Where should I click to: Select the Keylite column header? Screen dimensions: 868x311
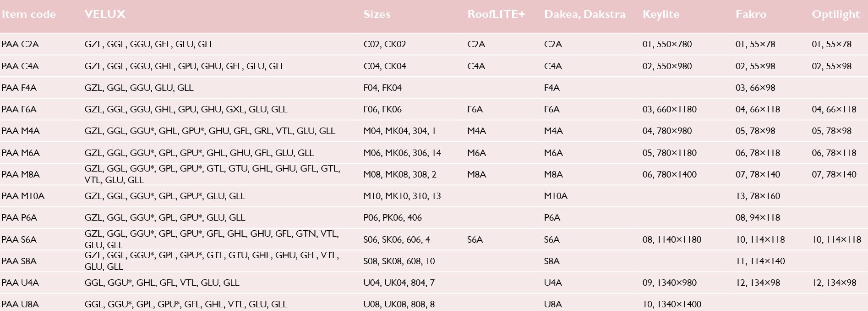tap(661, 14)
